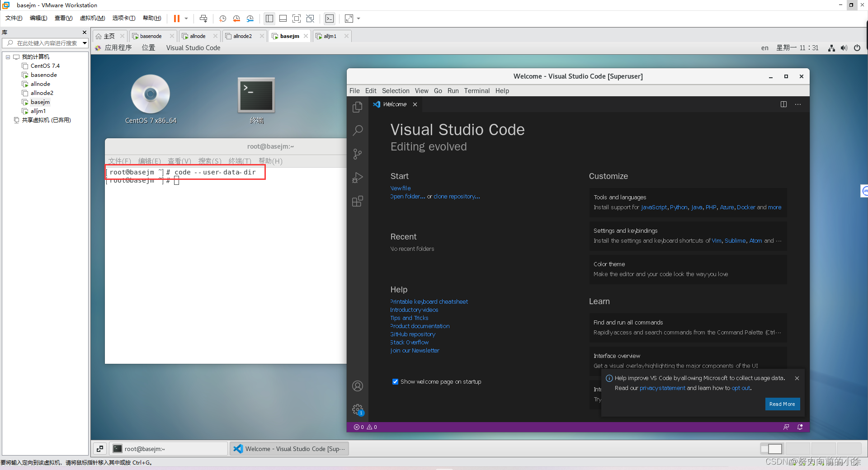The image size is (868, 470).
Task: Open the Explorer view in VS Code
Action: [x=358, y=107]
